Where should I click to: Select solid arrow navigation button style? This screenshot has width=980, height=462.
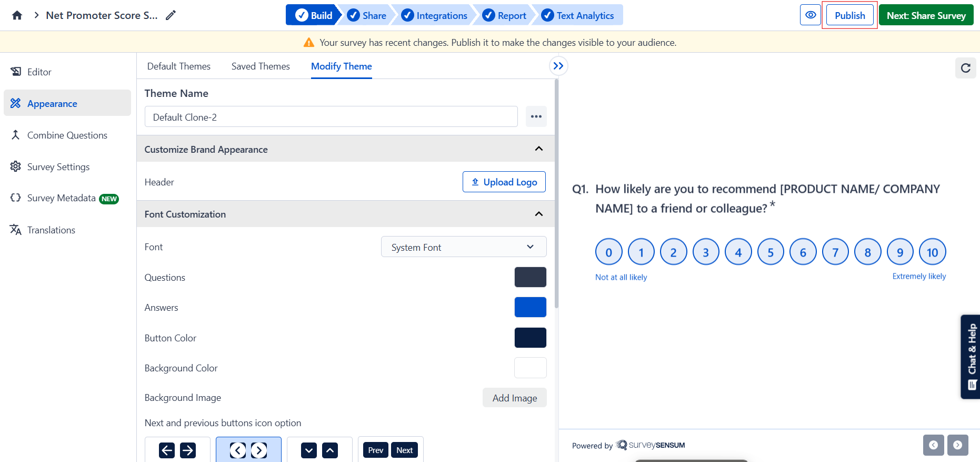[x=177, y=450]
